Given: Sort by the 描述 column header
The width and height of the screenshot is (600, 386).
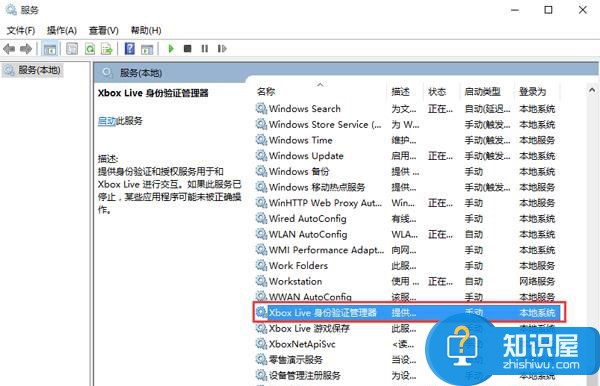Looking at the screenshot, I should pos(401,91).
